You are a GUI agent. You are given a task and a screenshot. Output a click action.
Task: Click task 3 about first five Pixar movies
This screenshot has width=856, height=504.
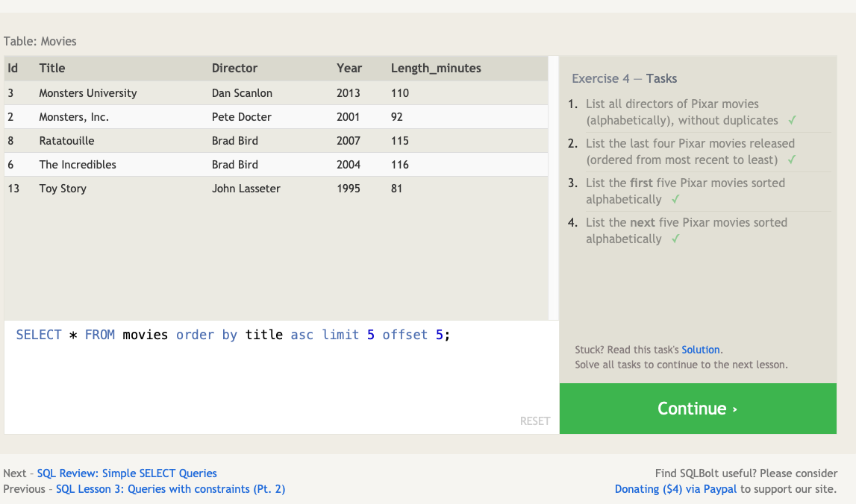[x=685, y=191]
